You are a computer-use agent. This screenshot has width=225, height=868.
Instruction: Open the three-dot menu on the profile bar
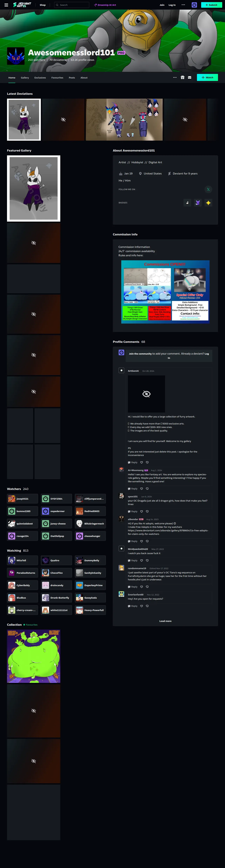click(x=175, y=77)
